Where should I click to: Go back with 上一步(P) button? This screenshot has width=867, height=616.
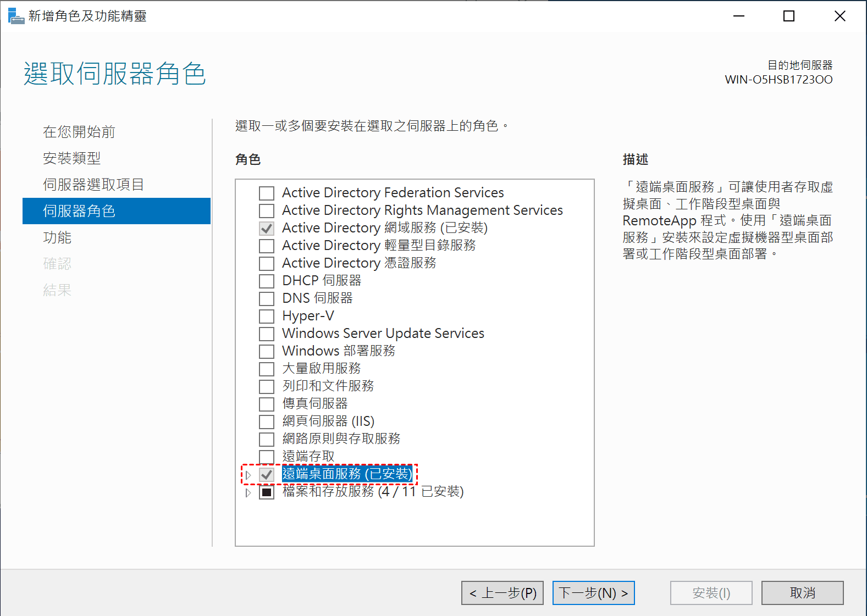click(x=502, y=593)
